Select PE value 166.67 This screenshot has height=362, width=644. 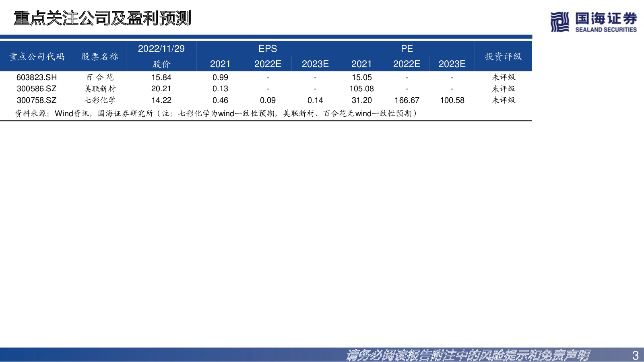[x=407, y=100]
